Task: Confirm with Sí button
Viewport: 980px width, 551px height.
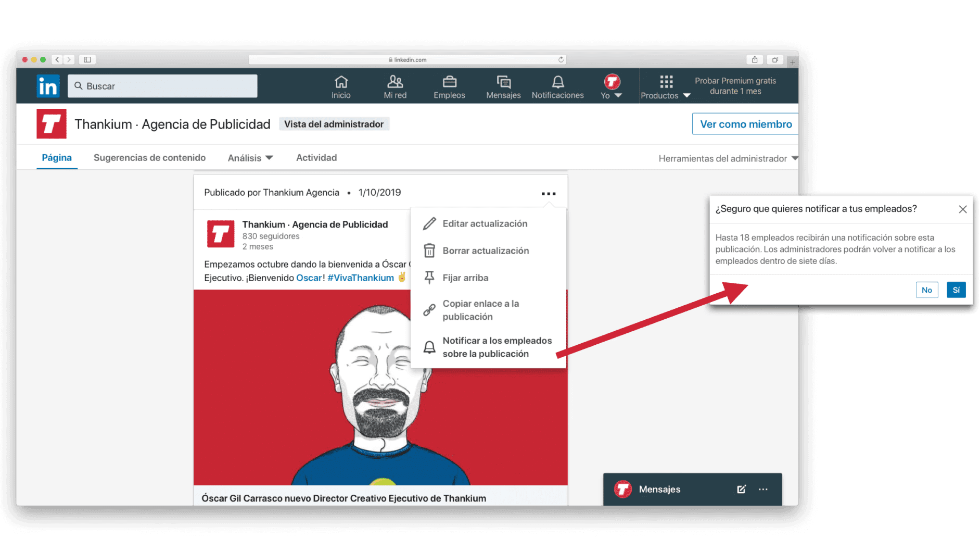Action: click(x=956, y=290)
